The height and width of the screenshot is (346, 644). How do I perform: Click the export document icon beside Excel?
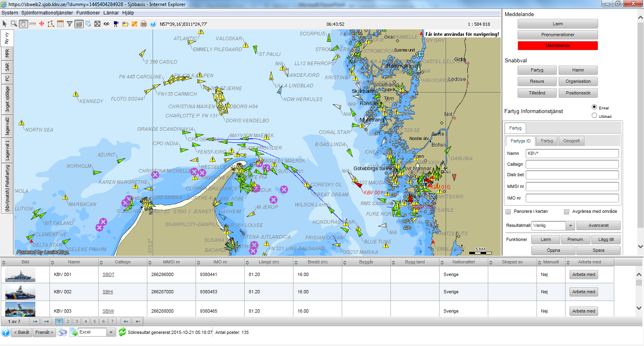pyautogui.click(x=74, y=332)
